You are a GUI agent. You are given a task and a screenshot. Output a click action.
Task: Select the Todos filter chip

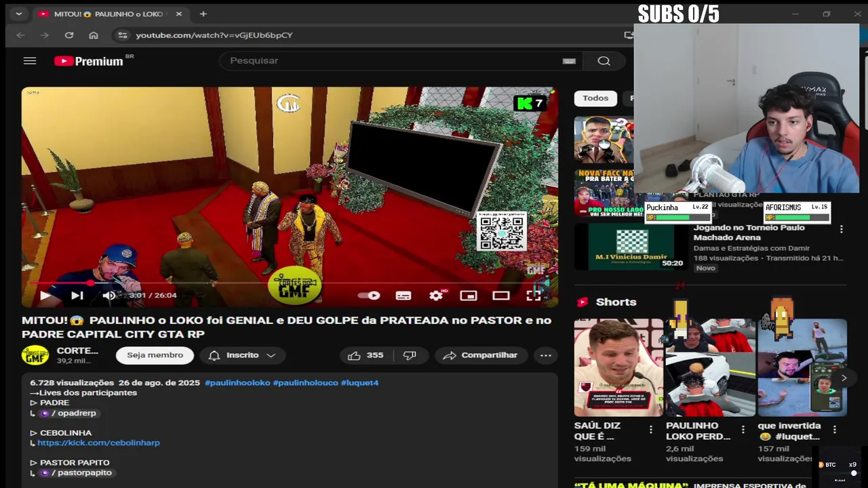(595, 98)
